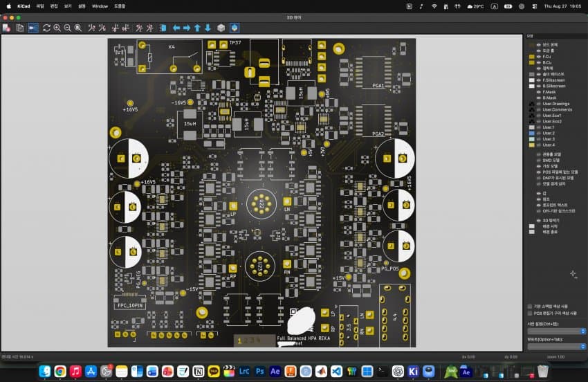Screen dimensions: 588x382
Task: Open the KiCad application menu
Action: pos(24,6)
